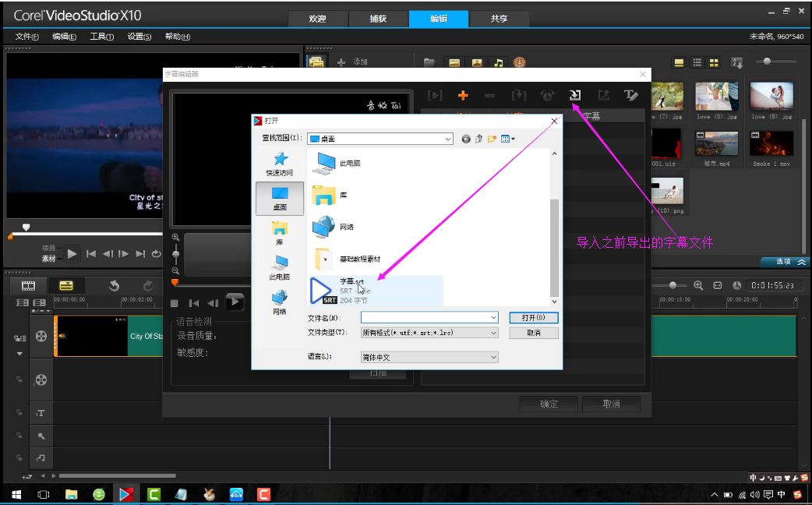This screenshot has width=812, height=505.
Task: Click 取消 in the Open dialog
Action: click(533, 333)
